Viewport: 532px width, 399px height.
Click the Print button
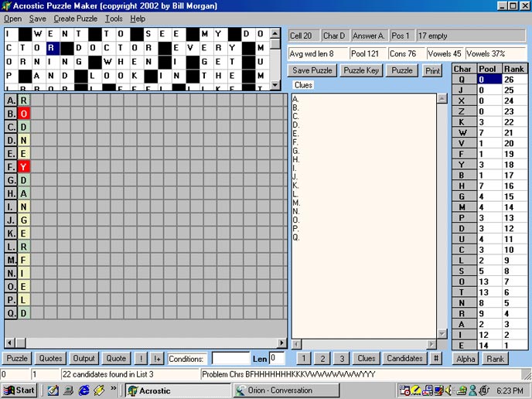(432, 70)
